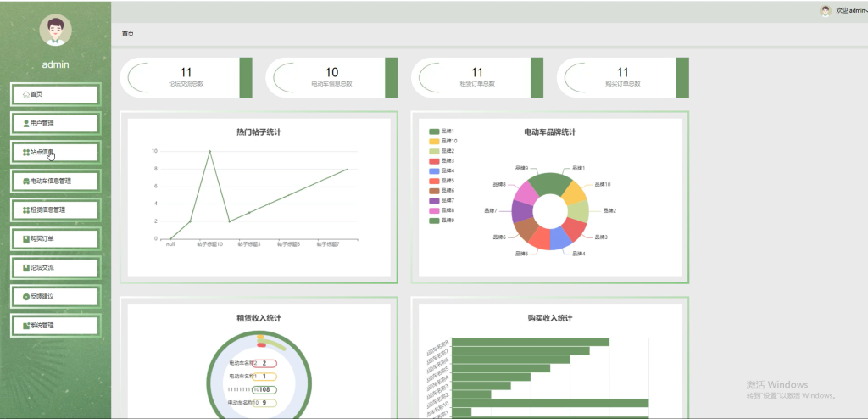The width and height of the screenshot is (868, 419).
Task: Toggle the 品牌8 pink legend entry
Action: [x=441, y=210]
